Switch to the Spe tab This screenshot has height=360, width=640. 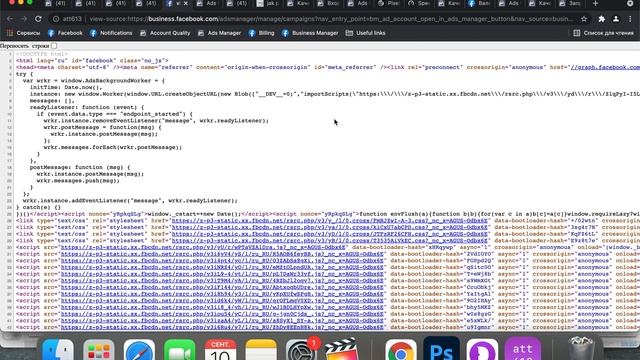[x=418, y=4]
